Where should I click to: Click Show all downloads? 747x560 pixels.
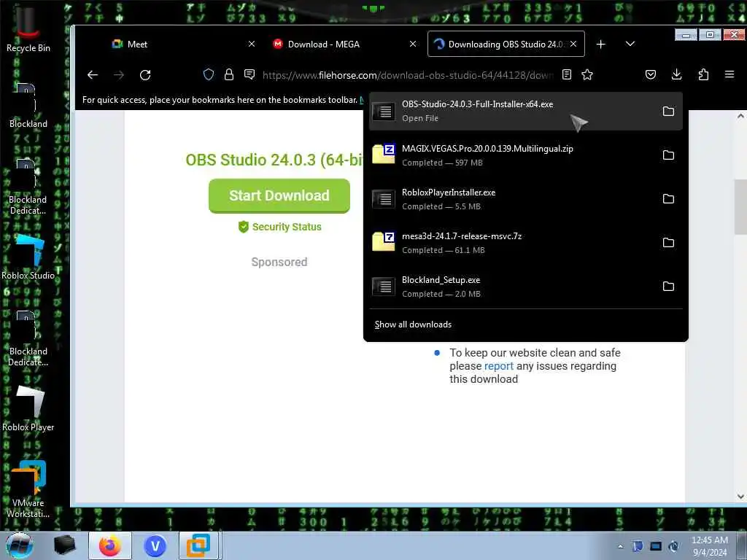[x=413, y=324]
